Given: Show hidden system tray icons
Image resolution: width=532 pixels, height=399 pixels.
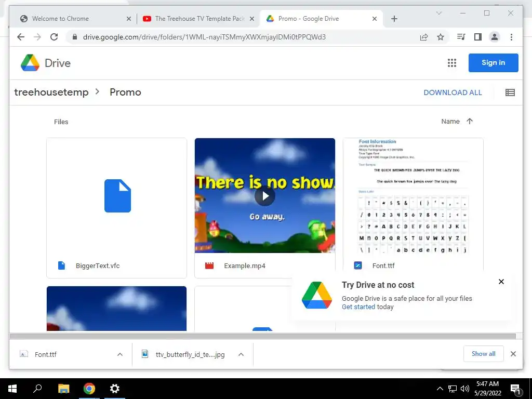Looking at the screenshot, I should [440, 389].
